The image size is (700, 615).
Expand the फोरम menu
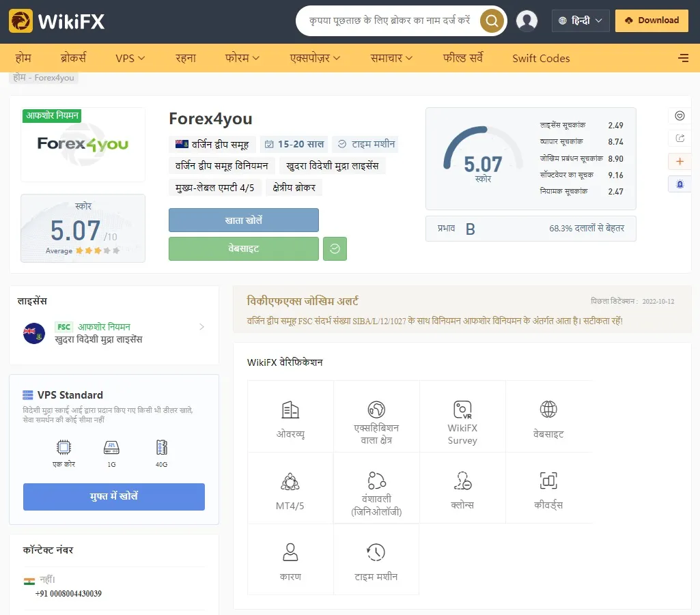[242, 58]
